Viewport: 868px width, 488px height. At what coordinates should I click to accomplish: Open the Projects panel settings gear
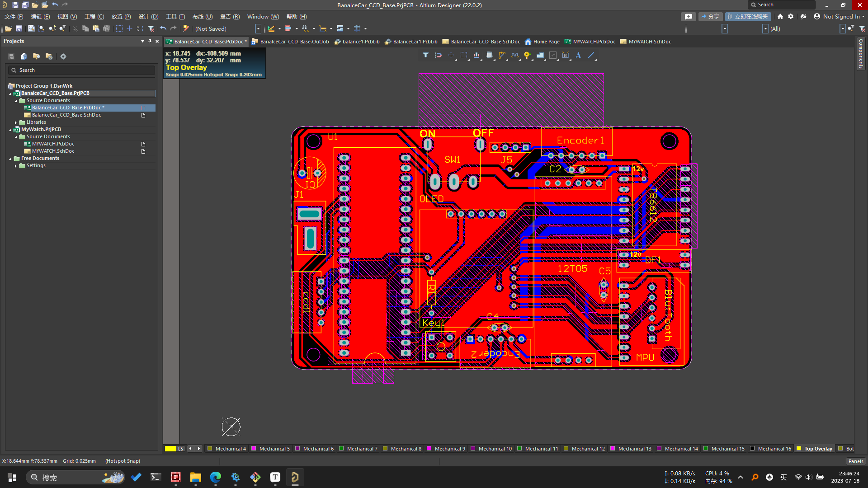[x=63, y=56]
